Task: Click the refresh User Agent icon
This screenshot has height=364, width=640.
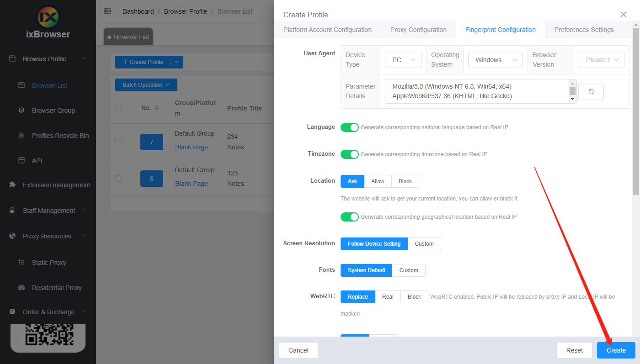Action: click(x=591, y=92)
